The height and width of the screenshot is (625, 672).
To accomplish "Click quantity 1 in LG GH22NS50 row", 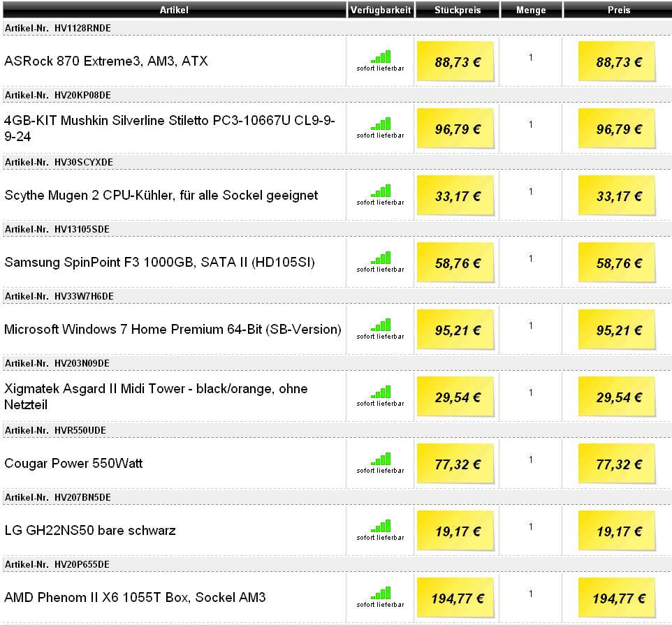I will 531,527.
